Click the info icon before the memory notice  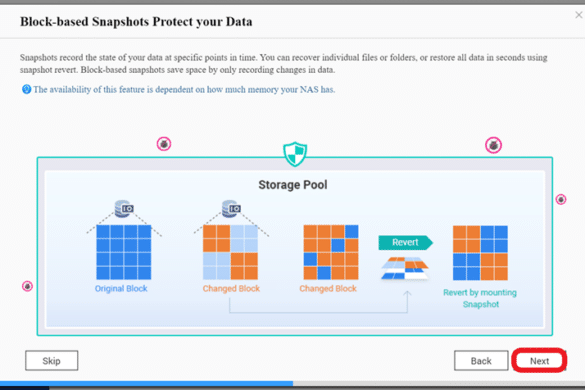26,89
